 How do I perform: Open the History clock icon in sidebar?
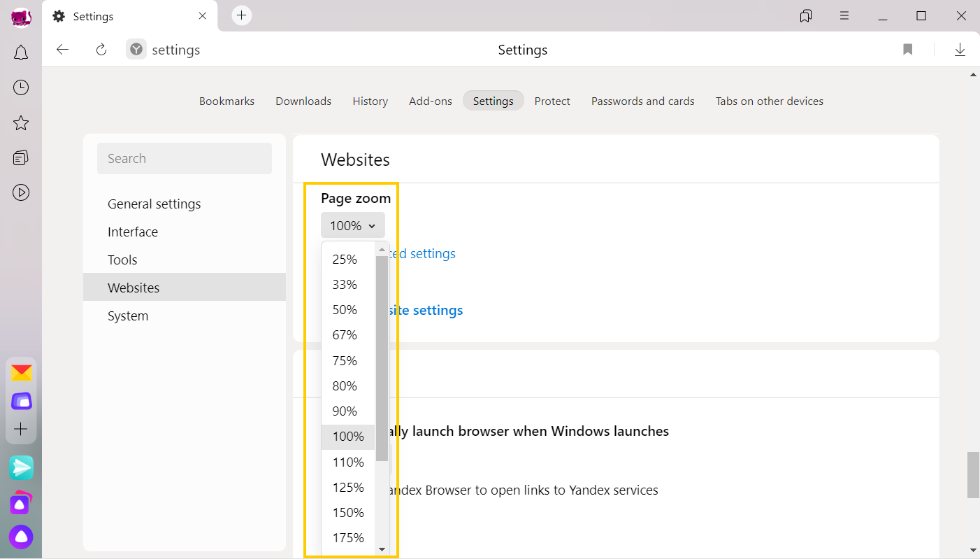[21, 87]
